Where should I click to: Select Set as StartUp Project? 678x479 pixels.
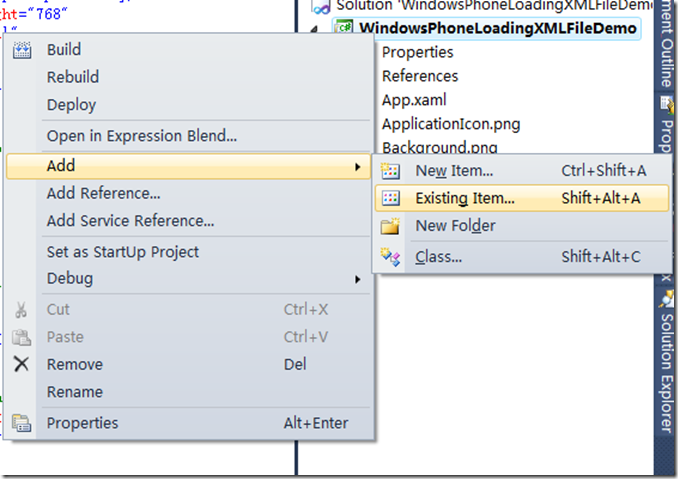pyautogui.click(x=188, y=252)
